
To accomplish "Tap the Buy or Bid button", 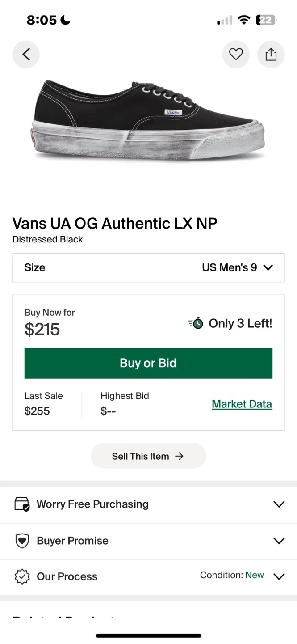I will tap(148, 363).
